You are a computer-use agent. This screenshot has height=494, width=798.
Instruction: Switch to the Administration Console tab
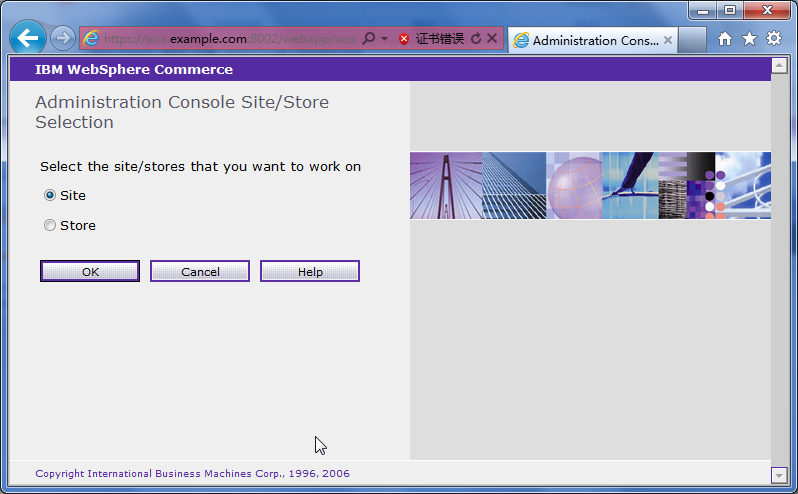click(592, 40)
